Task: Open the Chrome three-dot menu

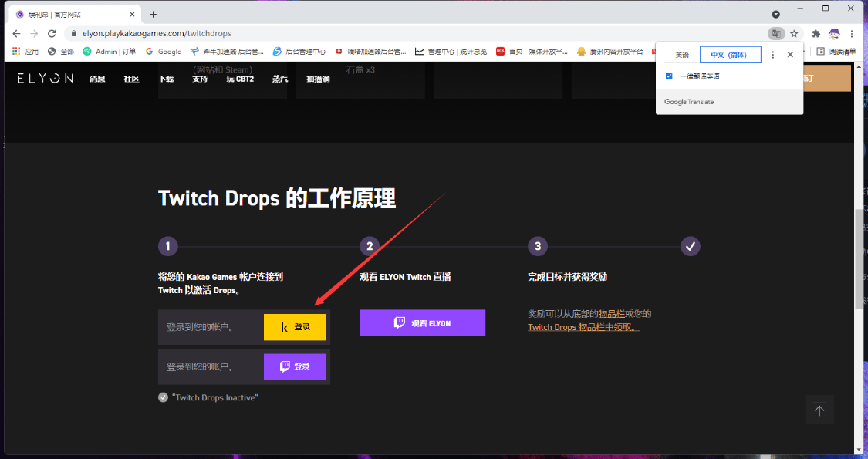Action: (852, 34)
